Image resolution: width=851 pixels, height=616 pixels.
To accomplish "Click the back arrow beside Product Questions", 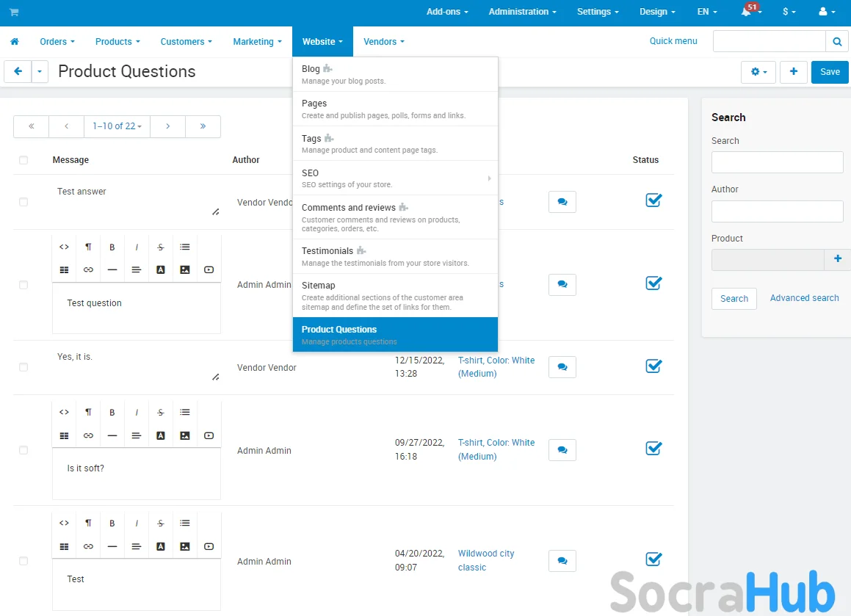I will pyautogui.click(x=18, y=72).
